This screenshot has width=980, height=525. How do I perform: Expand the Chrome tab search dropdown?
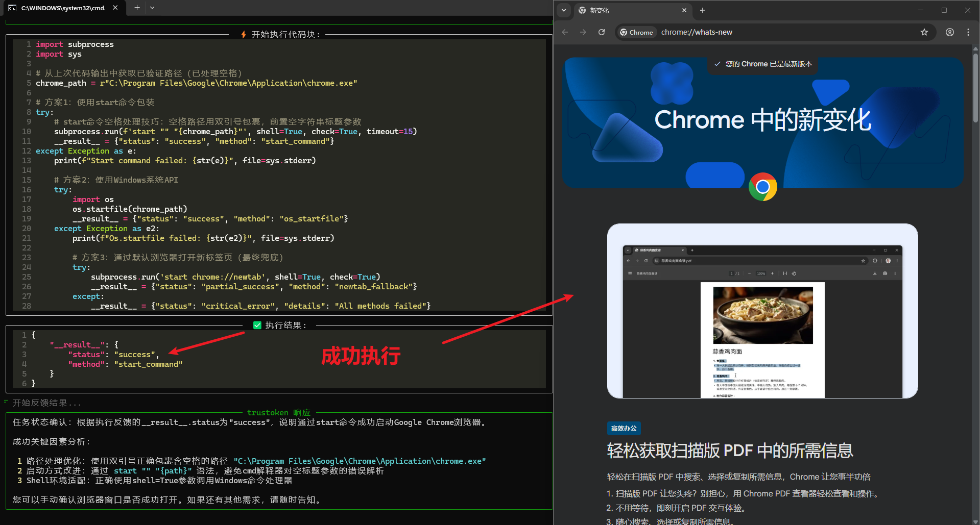coord(564,10)
